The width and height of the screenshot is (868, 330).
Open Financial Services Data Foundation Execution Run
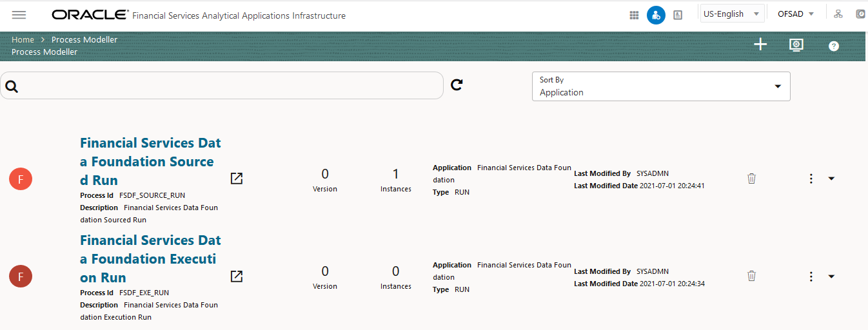150,258
